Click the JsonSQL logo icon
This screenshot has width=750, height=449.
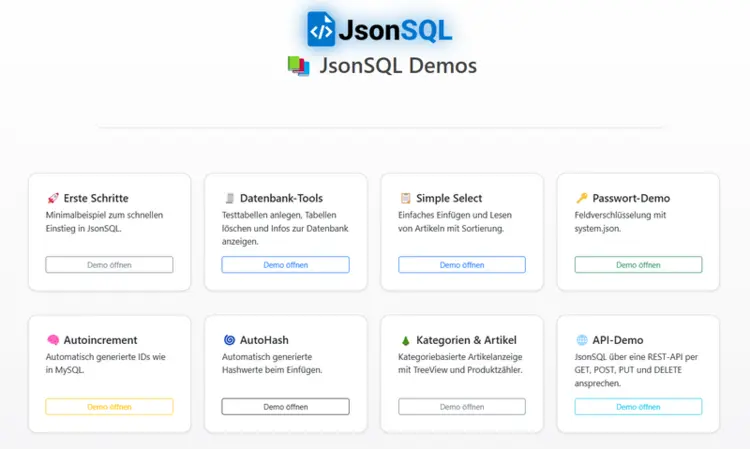coord(321,29)
